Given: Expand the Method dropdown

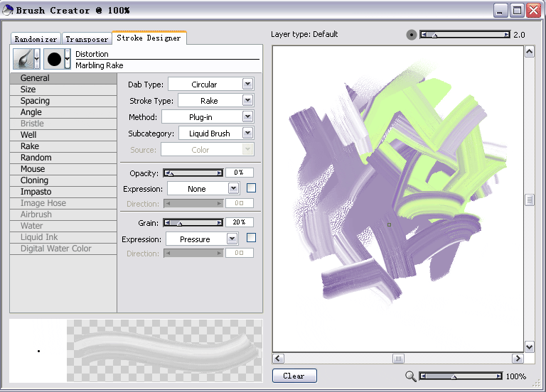Looking at the screenshot, I should tap(247, 117).
